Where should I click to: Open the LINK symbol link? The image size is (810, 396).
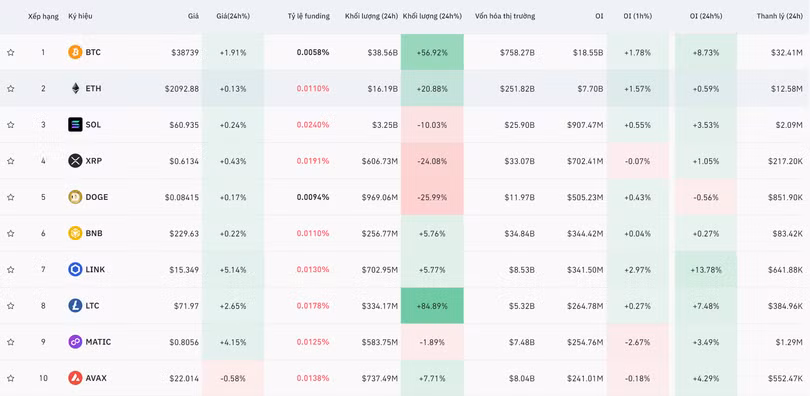point(95,269)
